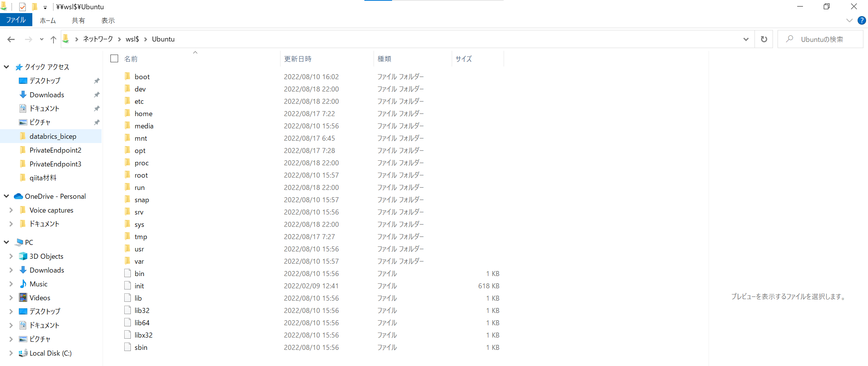The image size is (868, 366).
Task: Select the usr folder icon
Action: click(x=127, y=248)
